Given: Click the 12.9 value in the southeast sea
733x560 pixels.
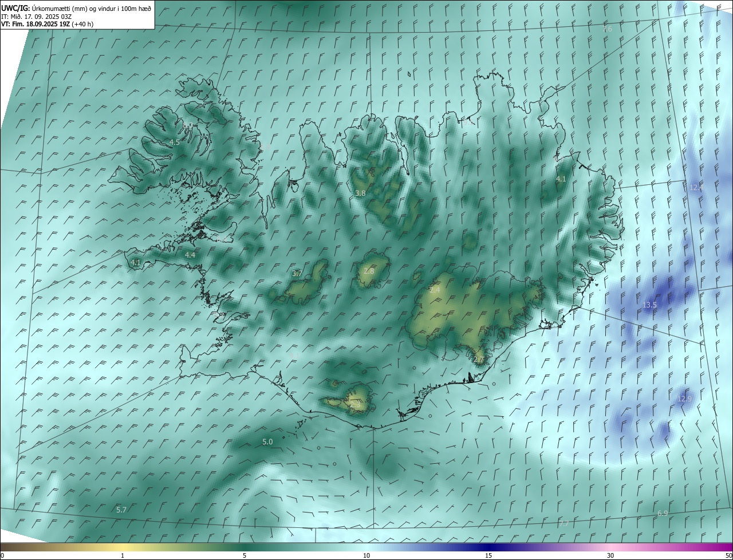Looking at the screenshot, I should click(x=685, y=399).
